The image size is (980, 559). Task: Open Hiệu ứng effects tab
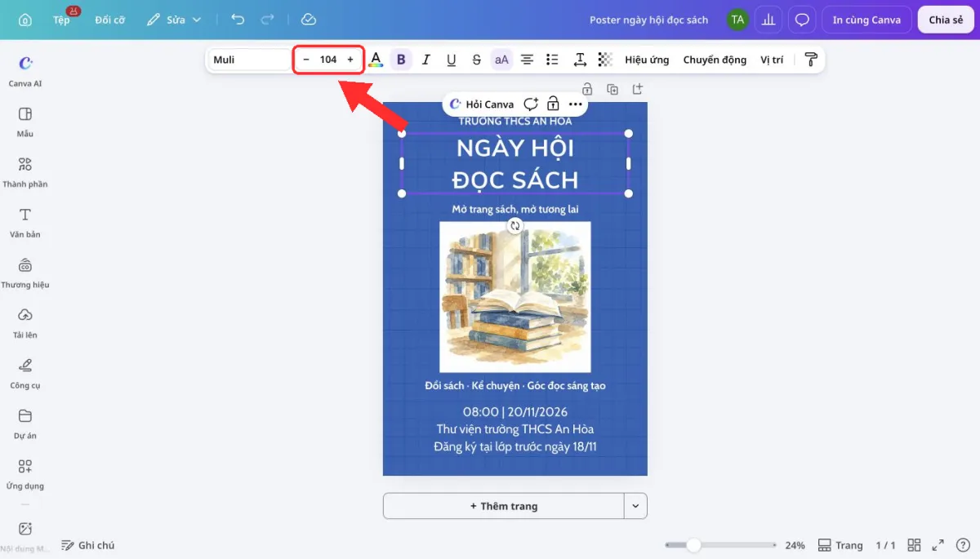647,60
